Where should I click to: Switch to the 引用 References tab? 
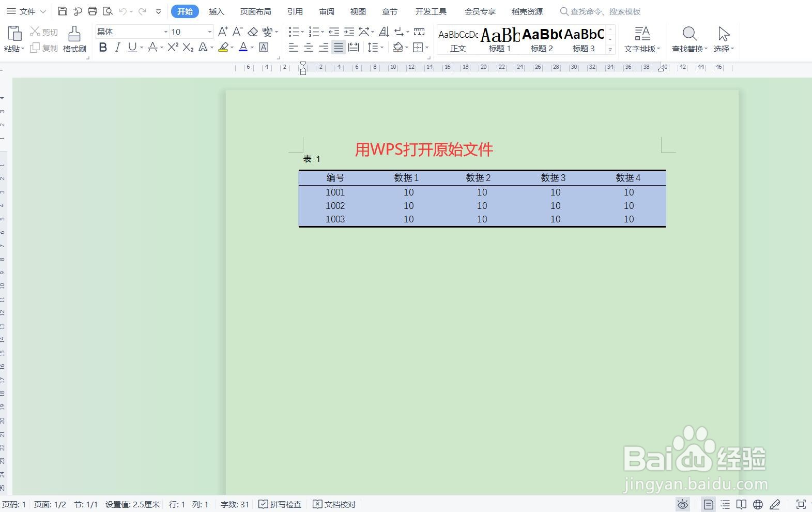[x=295, y=11]
